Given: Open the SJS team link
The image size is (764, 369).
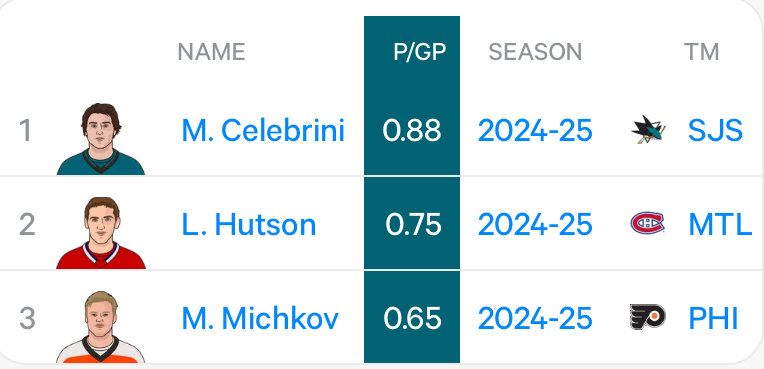Looking at the screenshot, I should [x=715, y=130].
